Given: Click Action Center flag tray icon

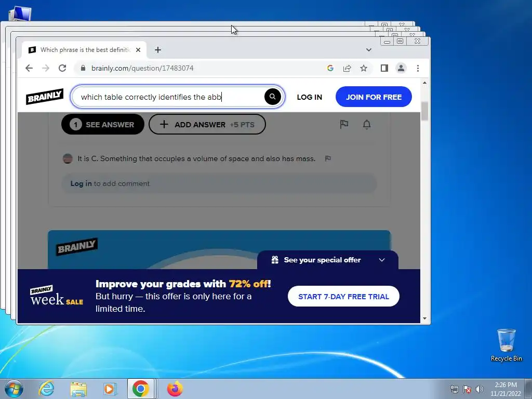Looking at the screenshot, I should 467,389.
